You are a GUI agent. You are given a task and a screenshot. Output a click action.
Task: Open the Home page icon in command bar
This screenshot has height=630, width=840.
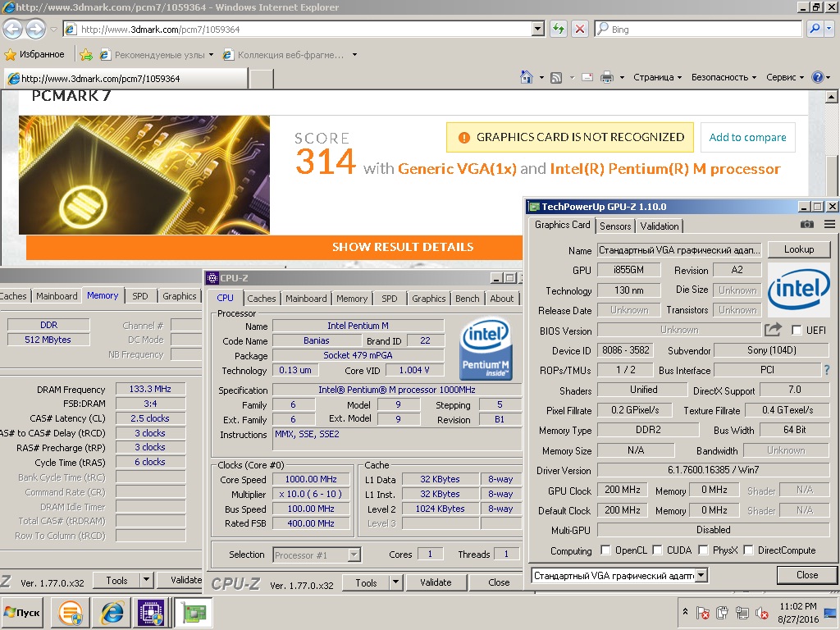pyautogui.click(x=526, y=78)
